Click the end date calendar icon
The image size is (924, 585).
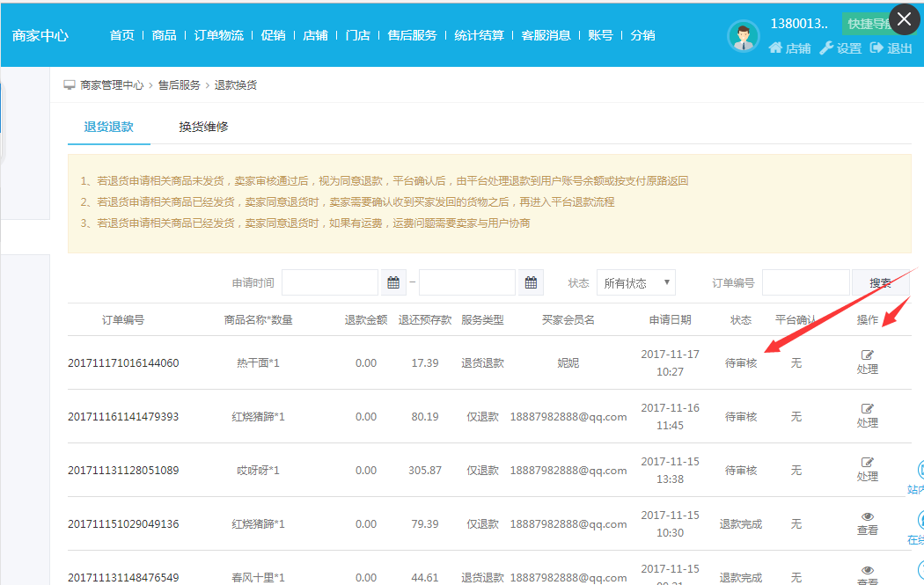(x=531, y=282)
